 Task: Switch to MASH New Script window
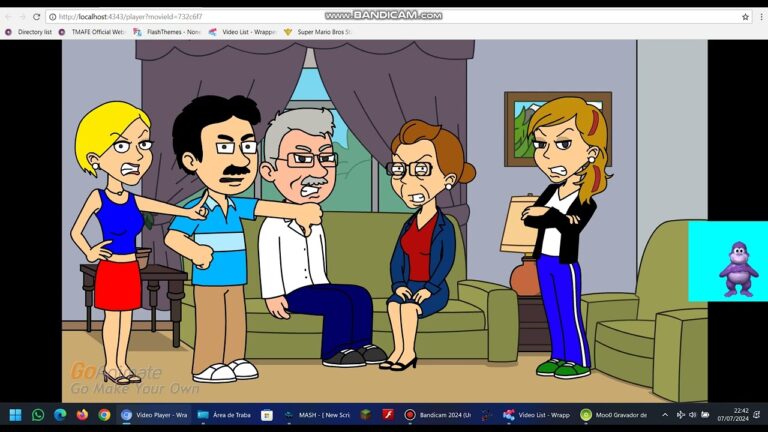(317, 415)
